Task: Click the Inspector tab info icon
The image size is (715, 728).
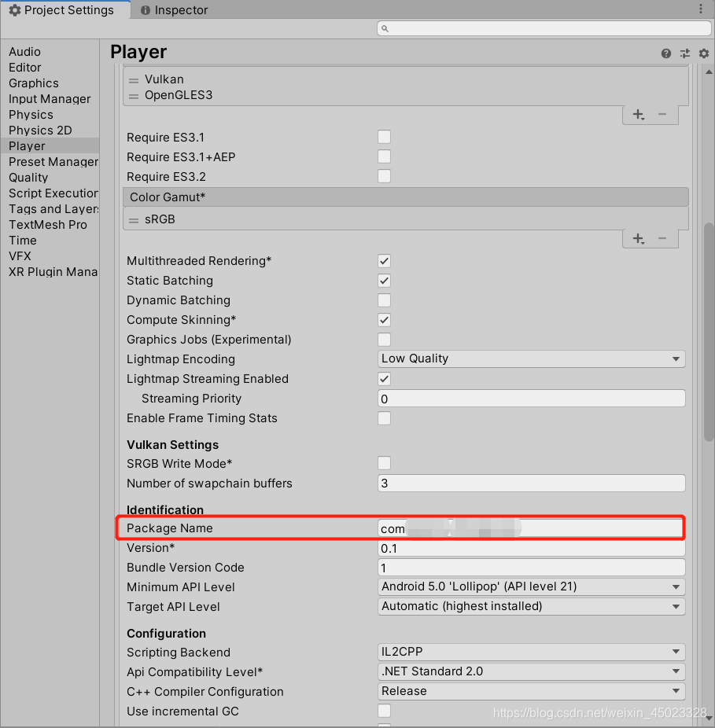Action: pos(146,10)
